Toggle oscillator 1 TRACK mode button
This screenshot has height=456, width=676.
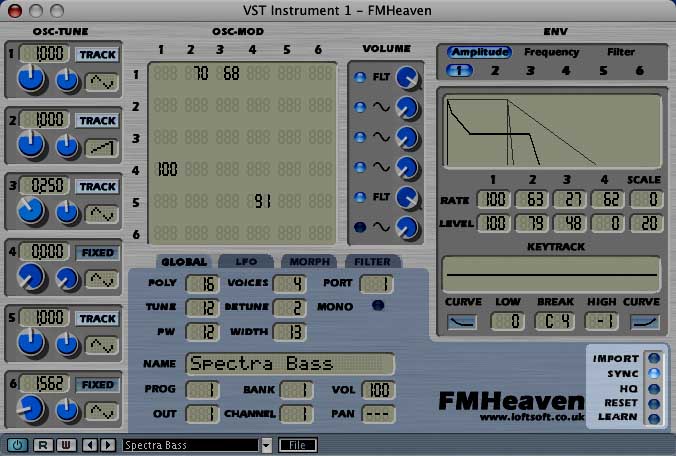pos(98,55)
